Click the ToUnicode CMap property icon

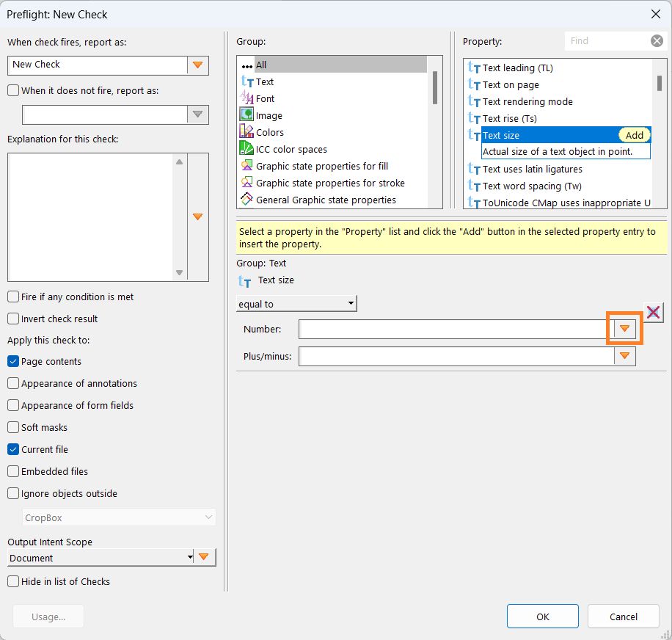474,203
